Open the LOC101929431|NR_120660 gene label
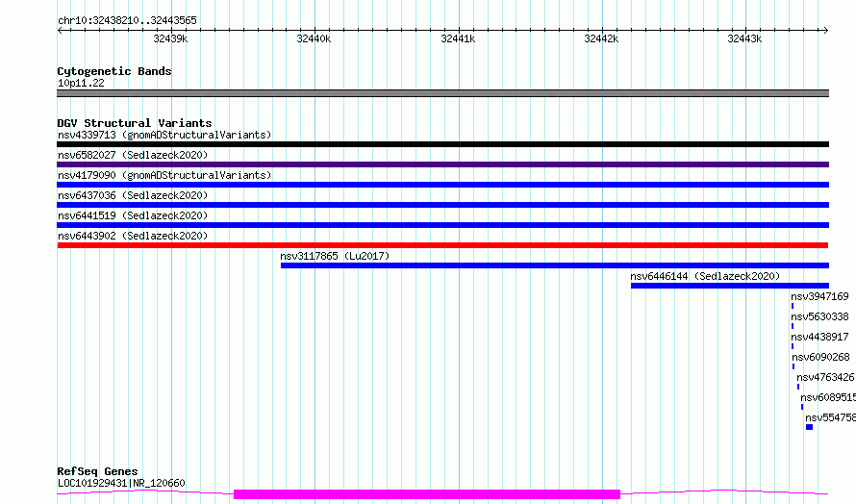Image resolution: width=856 pixels, height=504 pixels. pyautogui.click(x=121, y=483)
